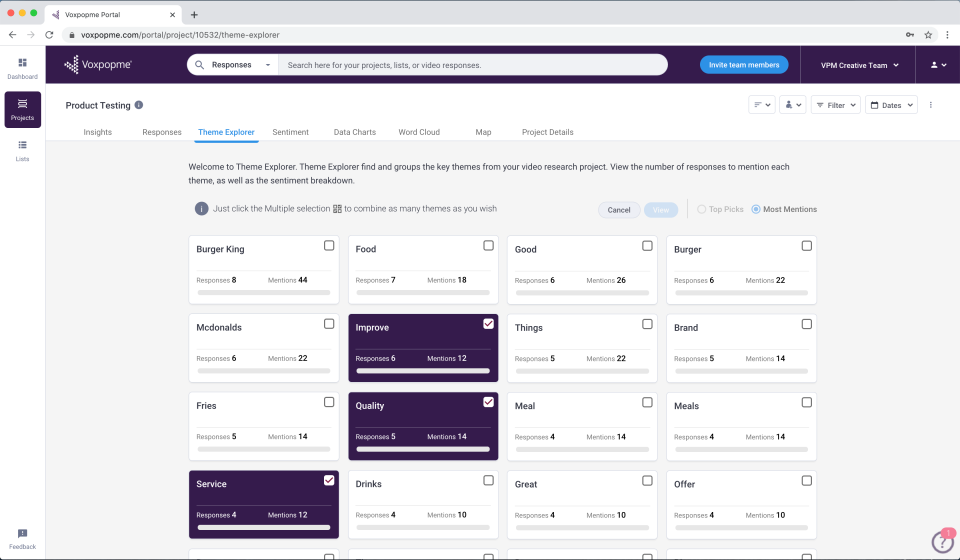This screenshot has width=960, height=560.
Task: Switch to the Insights tab
Action: point(97,132)
